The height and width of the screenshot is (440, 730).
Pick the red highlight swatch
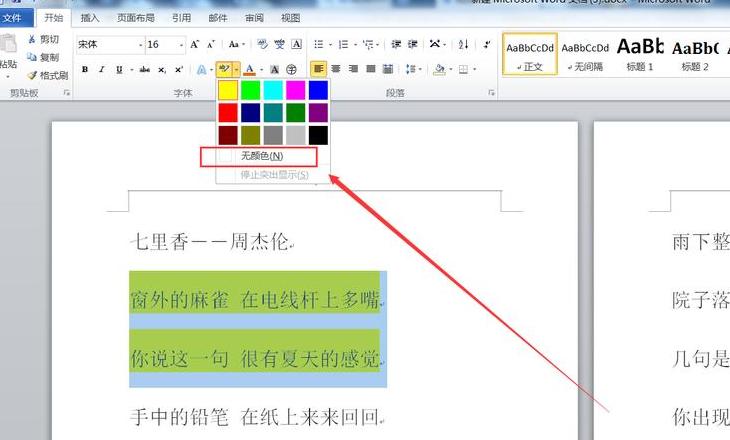click(228, 113)
